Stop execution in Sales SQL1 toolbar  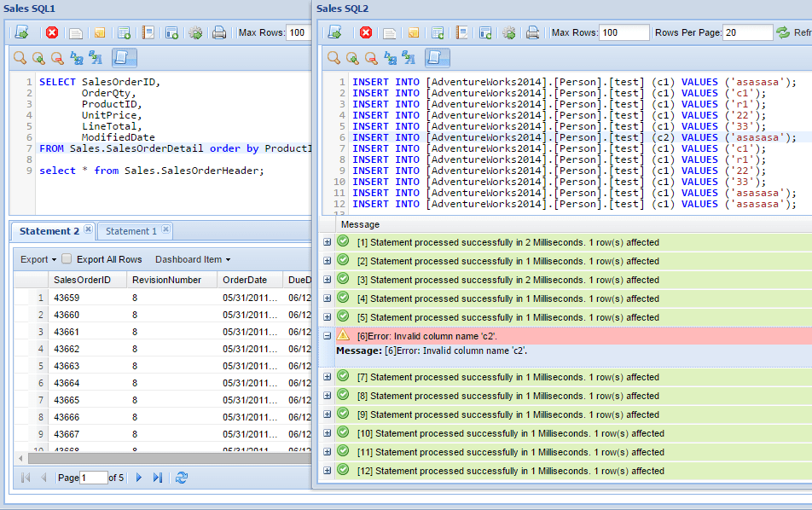(52, 32)
